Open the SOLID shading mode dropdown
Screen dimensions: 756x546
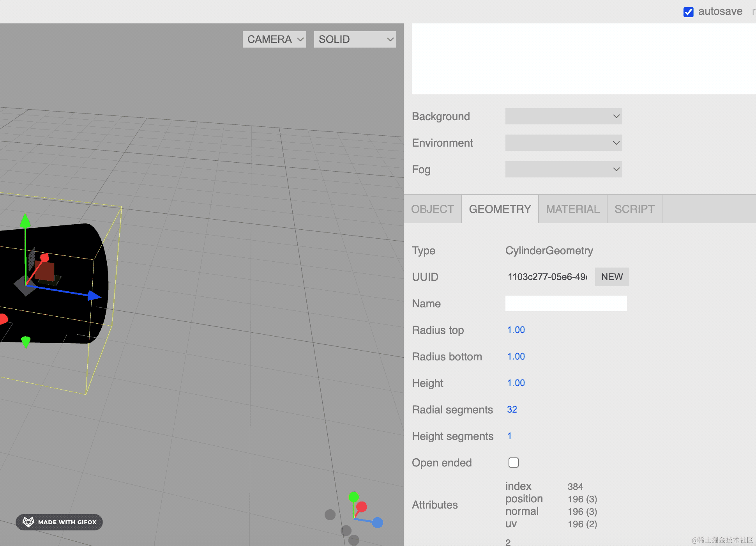click(355, 39)
